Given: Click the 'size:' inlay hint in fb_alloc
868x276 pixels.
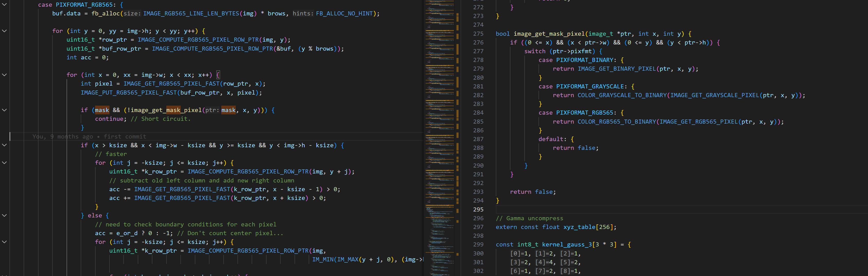Looking at the screenshot, I should (132, 13).
